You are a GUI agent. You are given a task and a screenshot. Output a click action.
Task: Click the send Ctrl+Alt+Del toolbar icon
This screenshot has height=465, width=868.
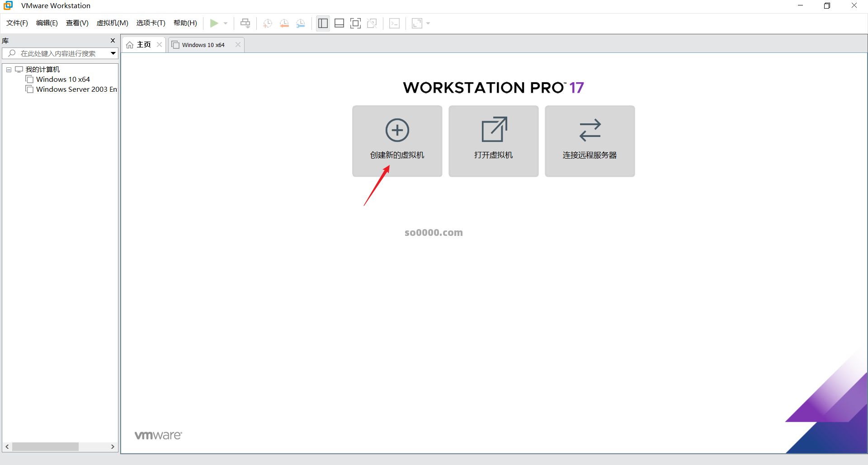tap(245, 23)
